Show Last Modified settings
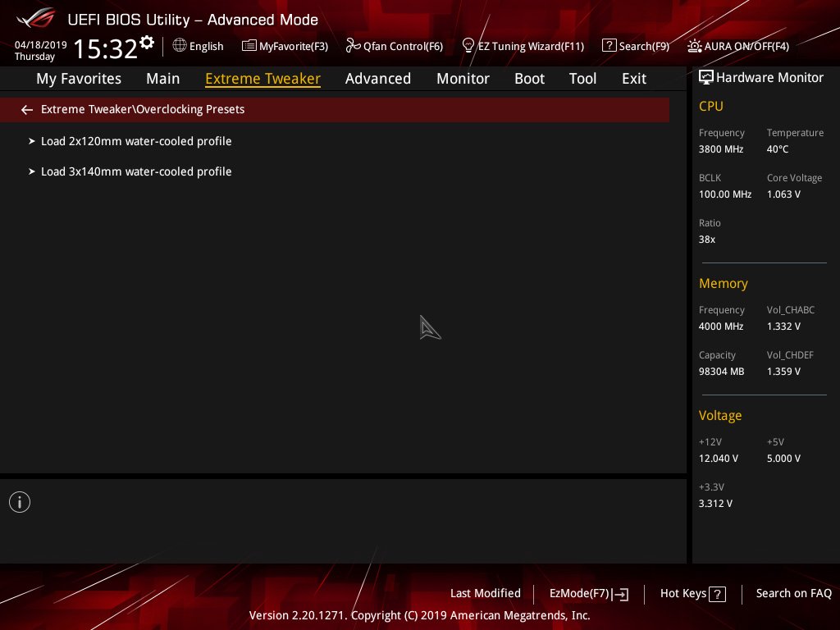840x630 pixels. click(486, 594)
